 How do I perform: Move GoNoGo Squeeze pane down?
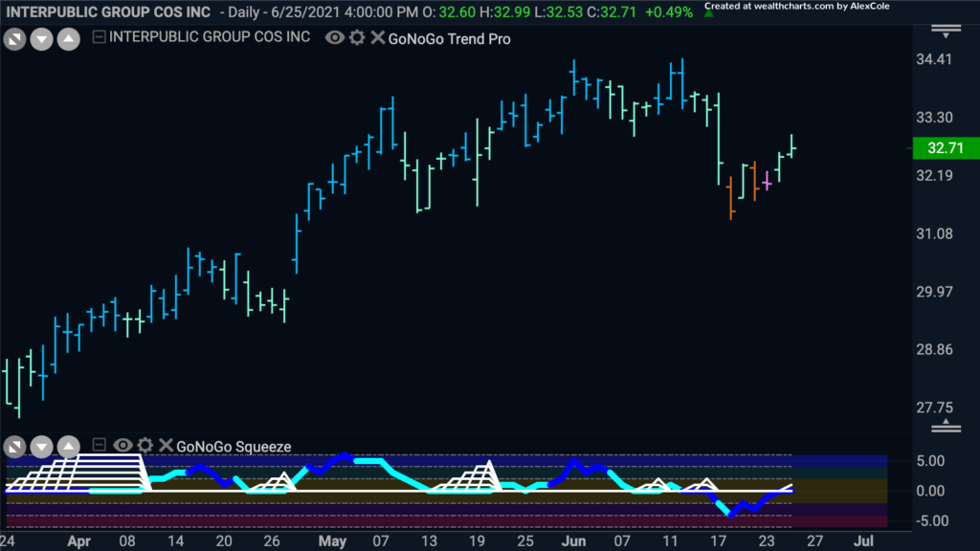click(41, 447)
